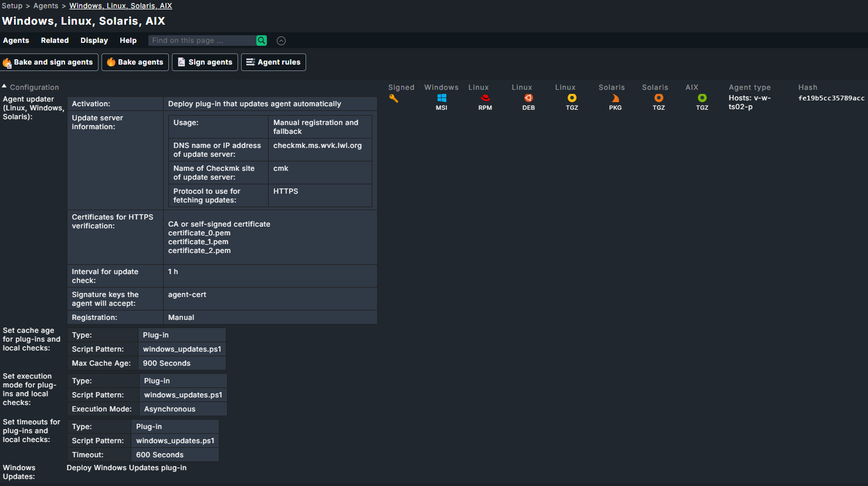The height and width of the screenshot is (486, 868).
Task: Click the AIX column header
Action: click(692, 87)
